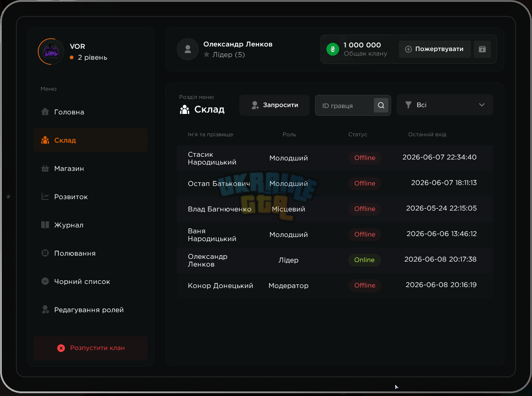The image size is (532, 396).
Task: Open Чорний список menu item
Action: [x=91, y=282]
